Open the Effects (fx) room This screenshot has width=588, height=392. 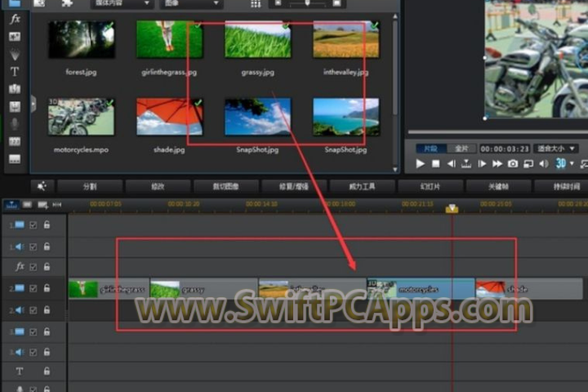point(15,19)
